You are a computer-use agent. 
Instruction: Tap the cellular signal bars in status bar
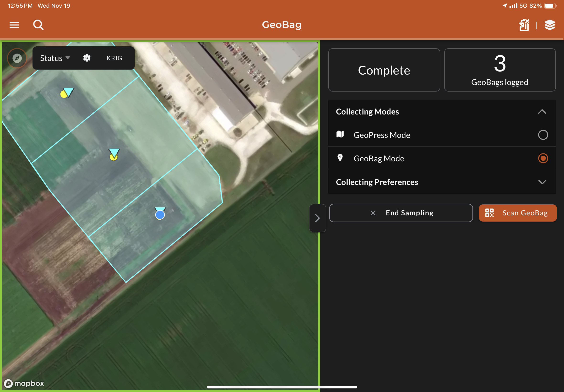point(513,6)
